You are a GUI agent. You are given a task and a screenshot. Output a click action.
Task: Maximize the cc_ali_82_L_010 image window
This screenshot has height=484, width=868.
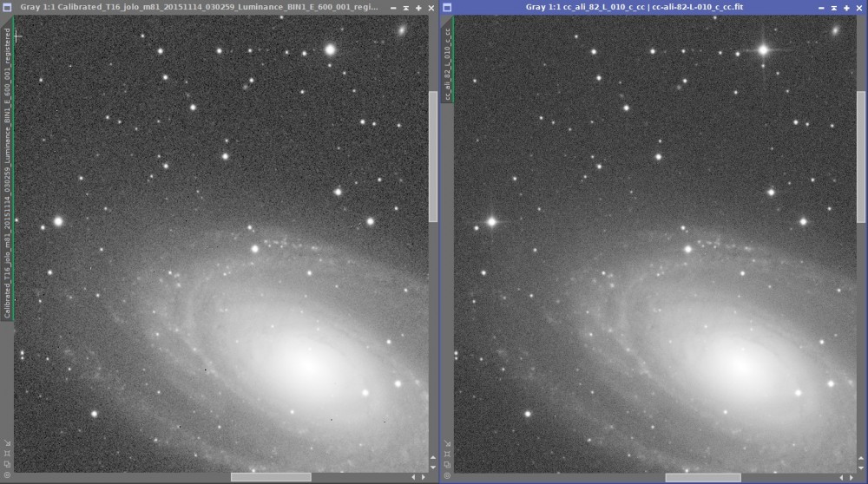[846, 8]
